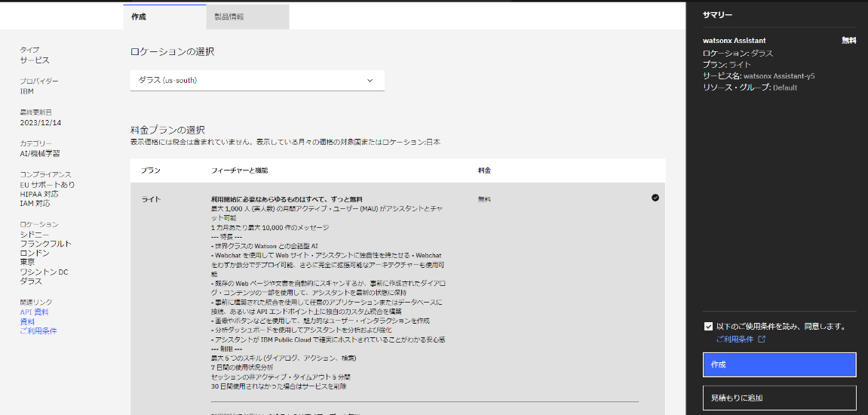Click the external link icon beside ご利用条件
868x415 pixels.
click(x=761, y=339)
